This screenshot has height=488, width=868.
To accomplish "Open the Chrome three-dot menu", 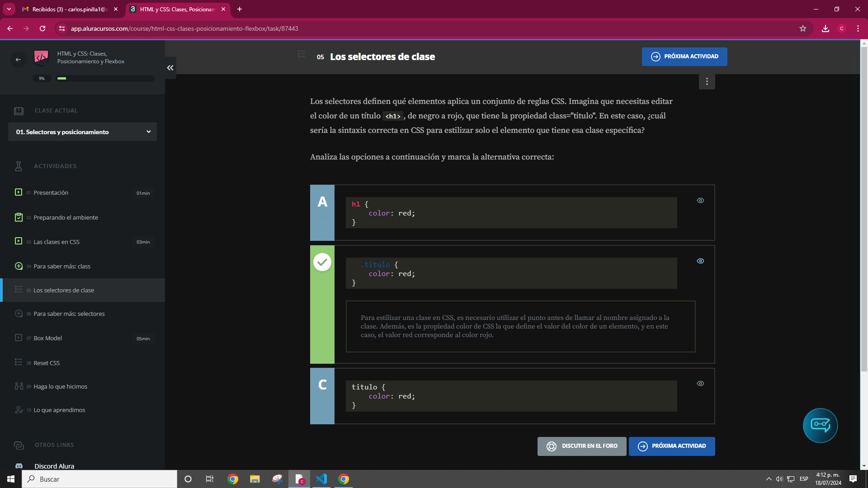I will (x=858, y=28).
